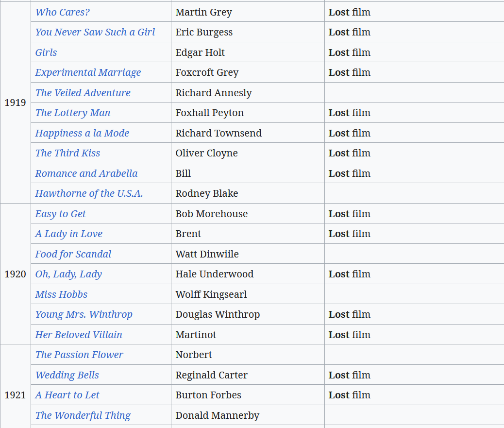Visit Hawthorne of the U.S.A. link
Screen dimensions: 504x428
(89, 193)
